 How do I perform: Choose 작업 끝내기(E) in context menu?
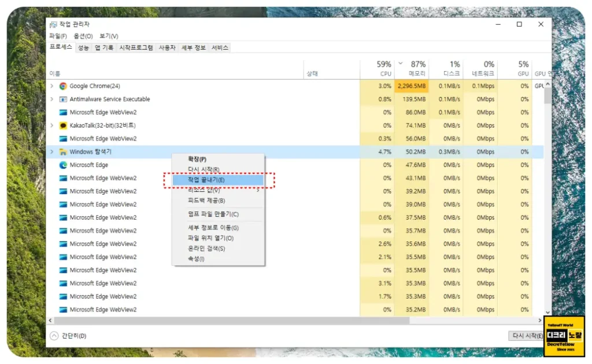(218, 180)
